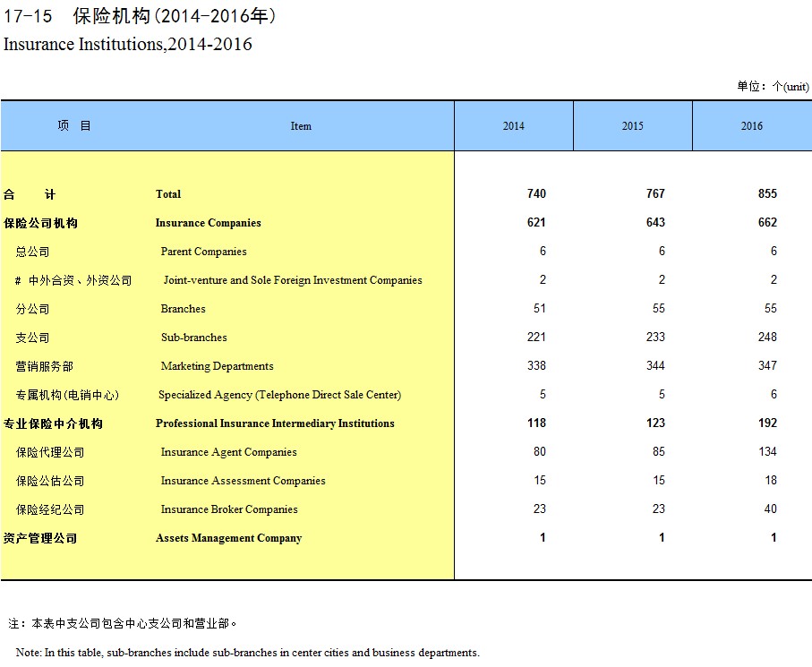The height and width of the screenshot is (667, 812).
Task: Click the 2014 column header
Action: (x=513, y=126)
